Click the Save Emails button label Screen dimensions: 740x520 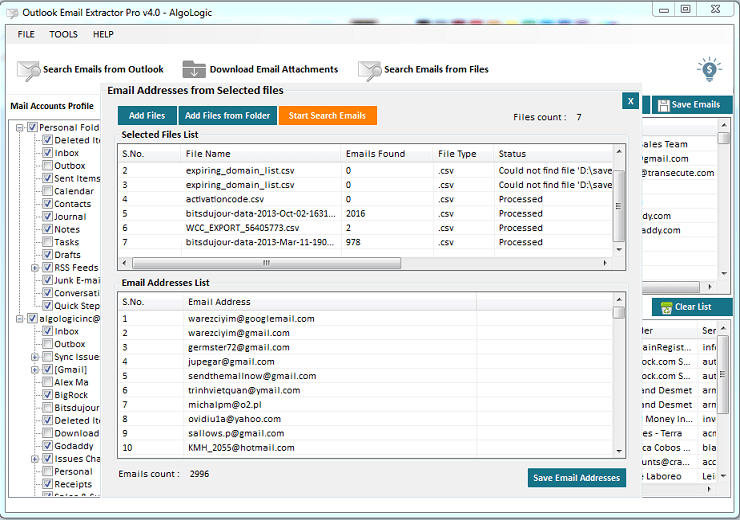696,105
